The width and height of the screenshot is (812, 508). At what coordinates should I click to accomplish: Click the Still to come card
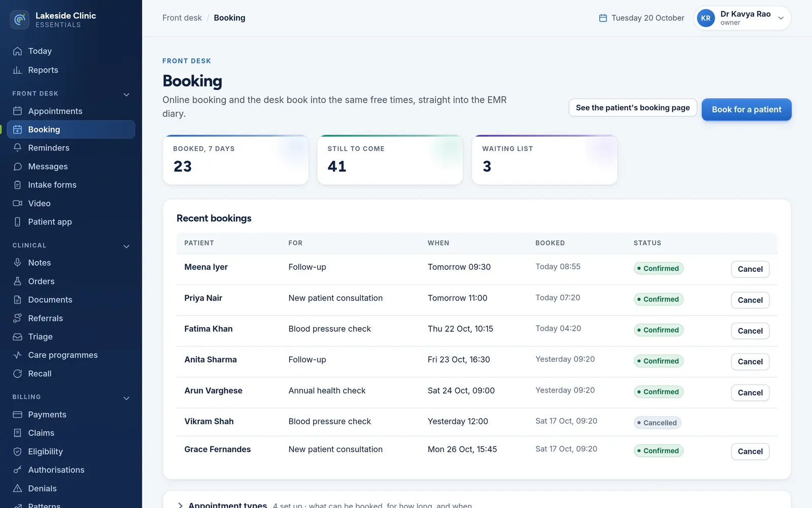(390, 160)
